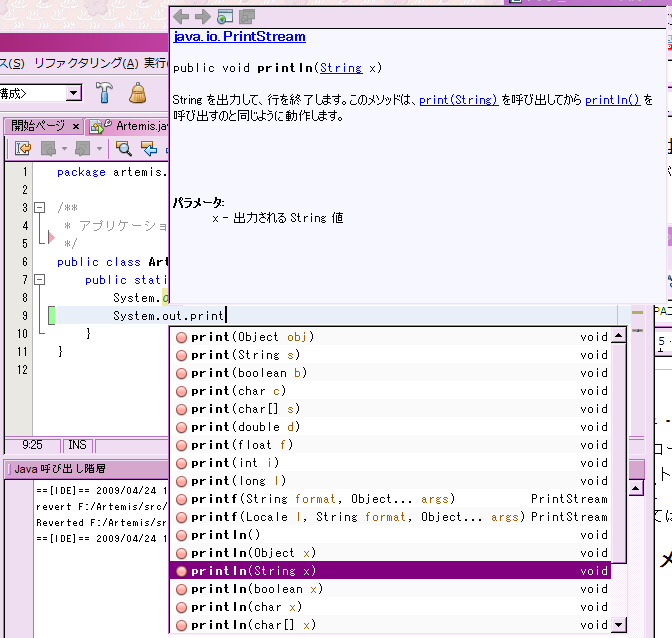The image size is (672, 638).
Task: Open javadoc in external browser icon
Action: pos(225,17)
